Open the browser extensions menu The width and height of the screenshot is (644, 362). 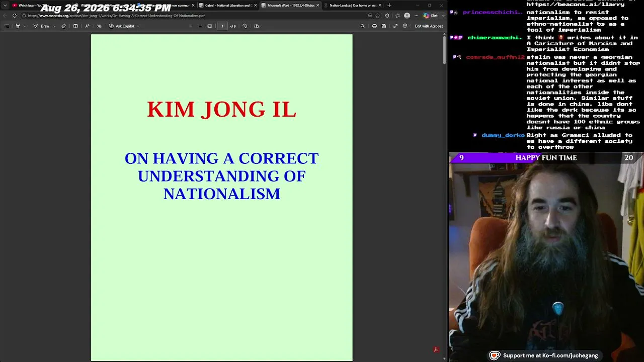pyautogui.click(x=387, y=16)
